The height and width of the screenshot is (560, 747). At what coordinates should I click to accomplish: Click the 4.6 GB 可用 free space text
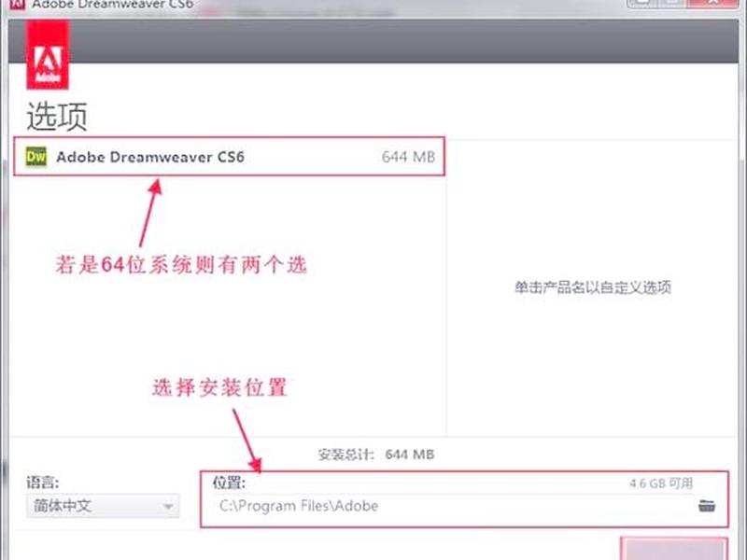(661, 483)
